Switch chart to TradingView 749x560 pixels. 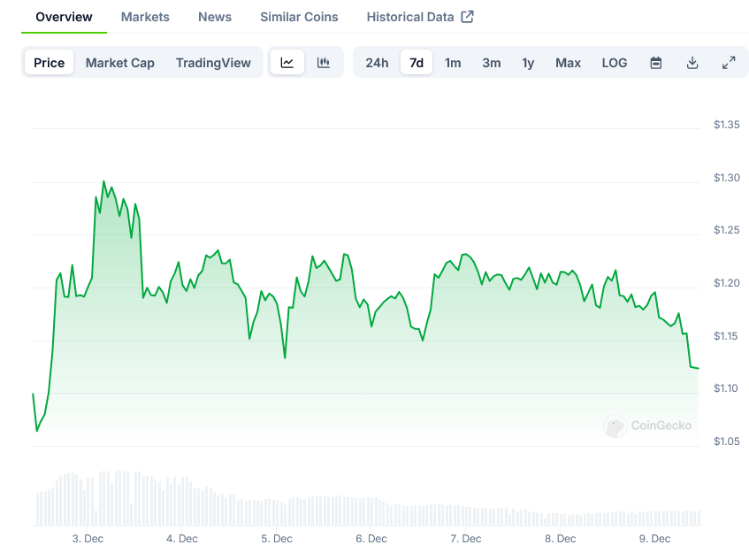coord(213,63)
